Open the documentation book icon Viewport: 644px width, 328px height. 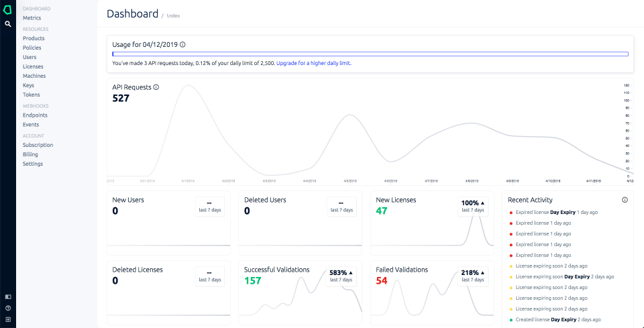tap(8, 296)
